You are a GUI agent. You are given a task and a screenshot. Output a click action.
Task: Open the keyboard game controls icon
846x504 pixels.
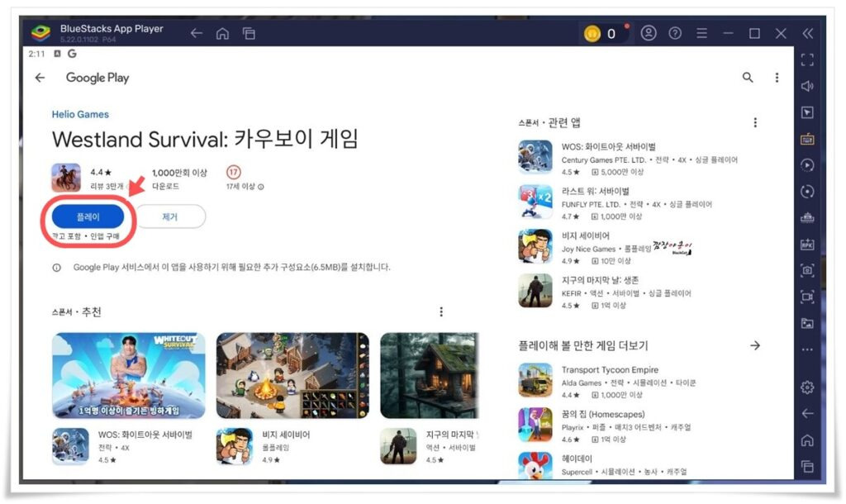pyautogui.click(x=807, y=140)
